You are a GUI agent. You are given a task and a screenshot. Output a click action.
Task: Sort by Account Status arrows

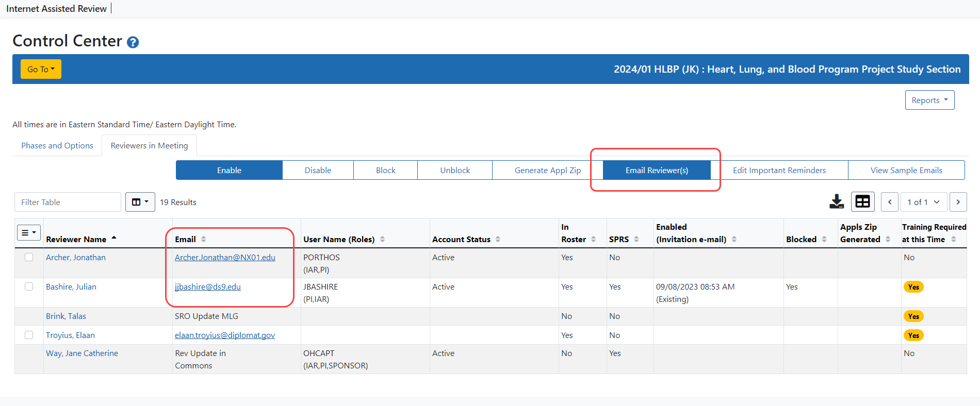498,239
